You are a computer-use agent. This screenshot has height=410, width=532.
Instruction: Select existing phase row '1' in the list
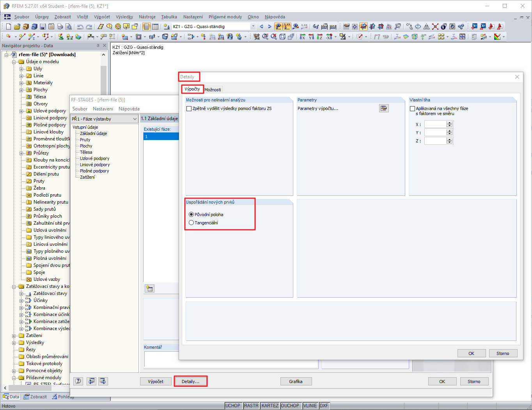[161, 137]
